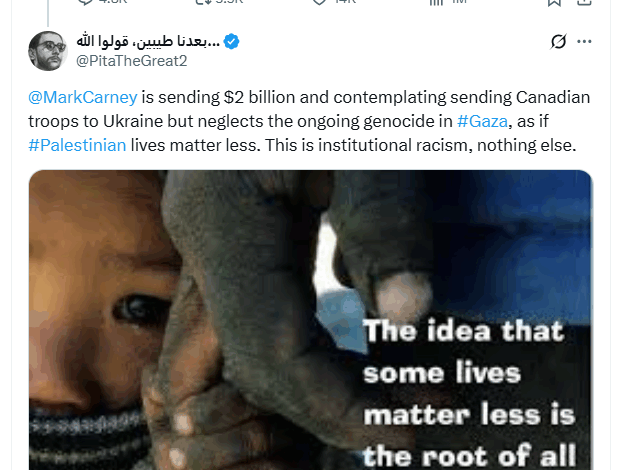Screen dimensions: 623x470
Task: Click the blue verified checkmark badge
Action: coord(231,41)
